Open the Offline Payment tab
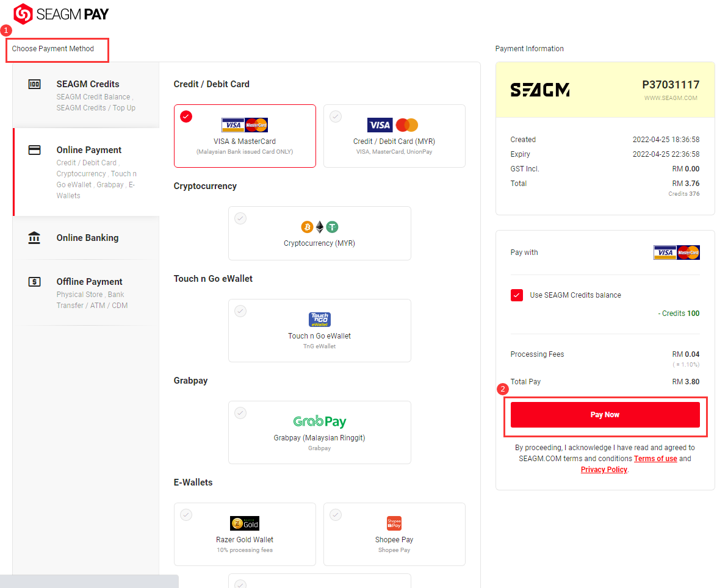Viewport: 728px width, 588px height. click(86, 293)
